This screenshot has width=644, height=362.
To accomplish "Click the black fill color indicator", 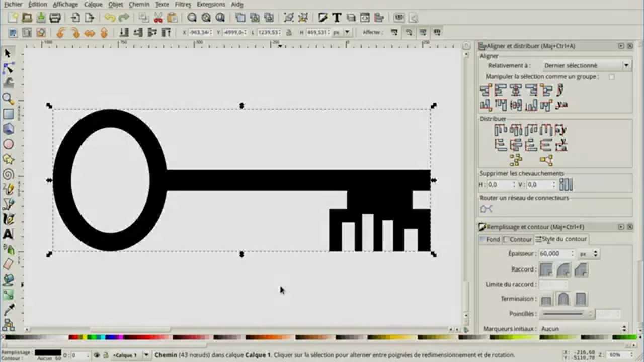I will [48, 352].
